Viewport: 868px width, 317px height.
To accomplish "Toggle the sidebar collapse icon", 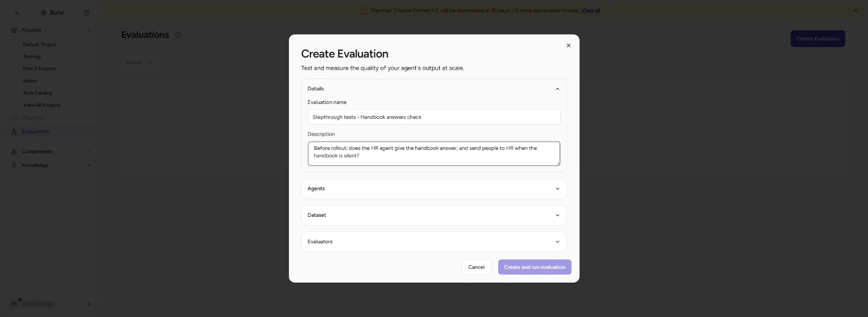I will [86, 13].
